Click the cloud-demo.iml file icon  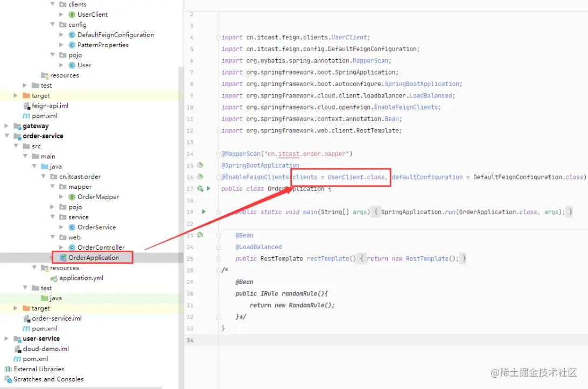[x=18, y=349]
